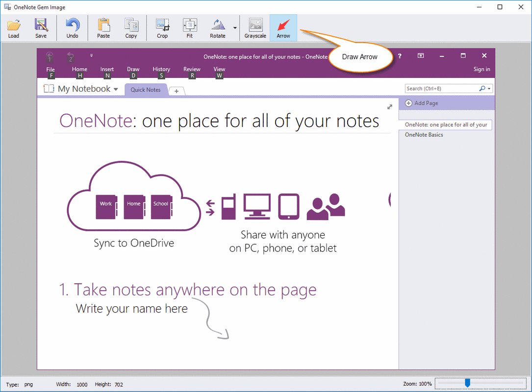Click the Work notebook in cloud graphic
The width and height of the screenshot is (532, 392).
click(x=106, y=206)
